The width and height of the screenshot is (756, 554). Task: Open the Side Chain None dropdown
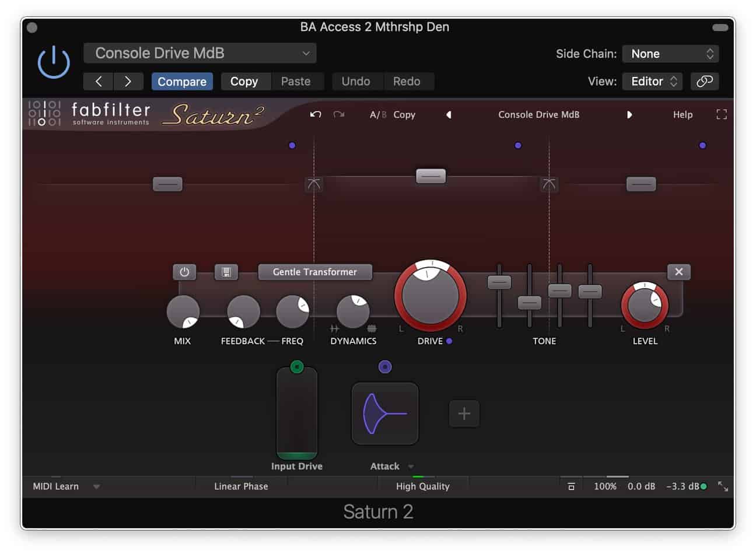[670, 54]
